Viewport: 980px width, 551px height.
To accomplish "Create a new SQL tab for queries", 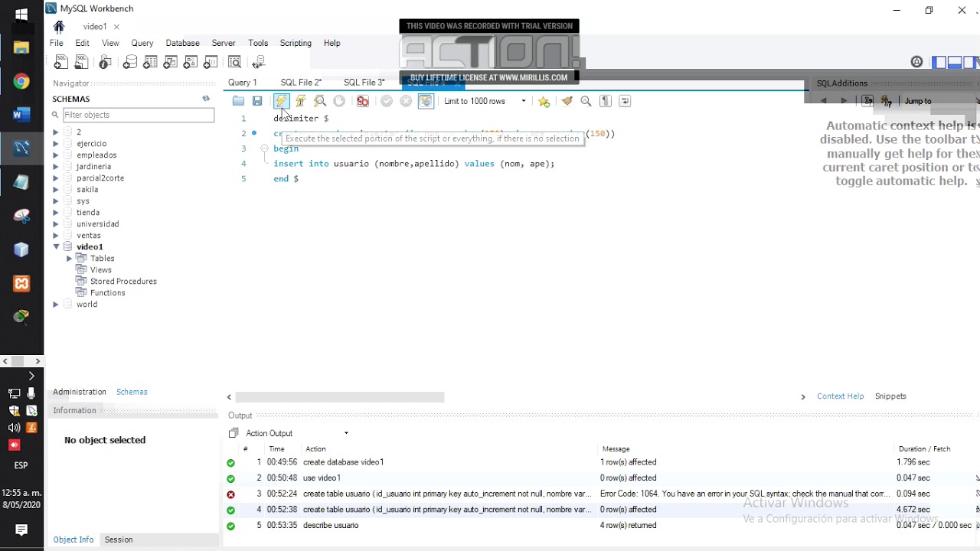I will point(60,62).
